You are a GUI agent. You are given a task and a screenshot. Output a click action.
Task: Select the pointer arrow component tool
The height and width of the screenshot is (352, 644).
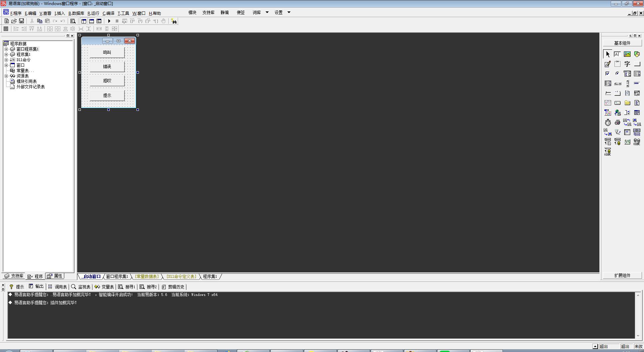pyautogui.click(x=608, y=54)
